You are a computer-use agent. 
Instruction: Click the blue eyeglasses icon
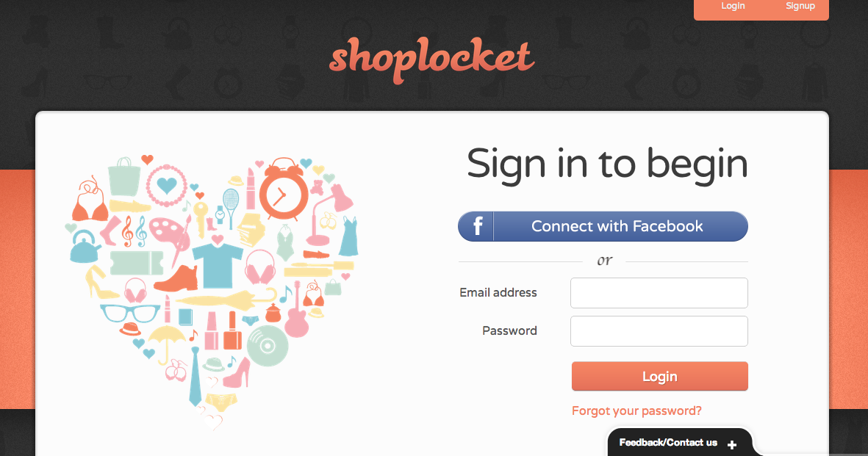pos(130,314)
